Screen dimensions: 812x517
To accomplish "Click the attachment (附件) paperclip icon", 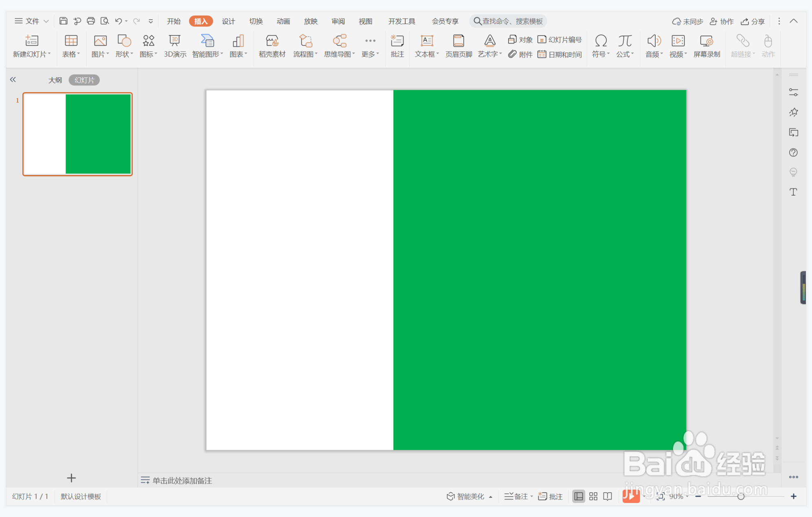I will [x=513, y=54].
